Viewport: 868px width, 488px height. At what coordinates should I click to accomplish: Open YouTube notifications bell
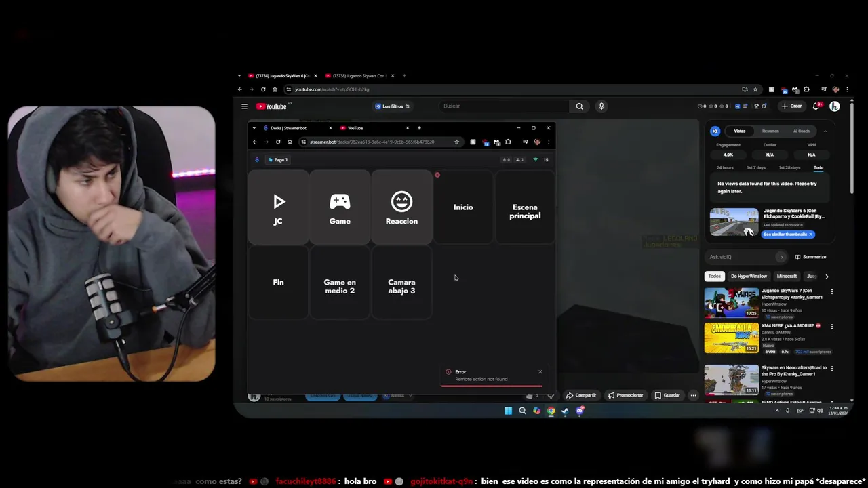[x=817, y=106]
